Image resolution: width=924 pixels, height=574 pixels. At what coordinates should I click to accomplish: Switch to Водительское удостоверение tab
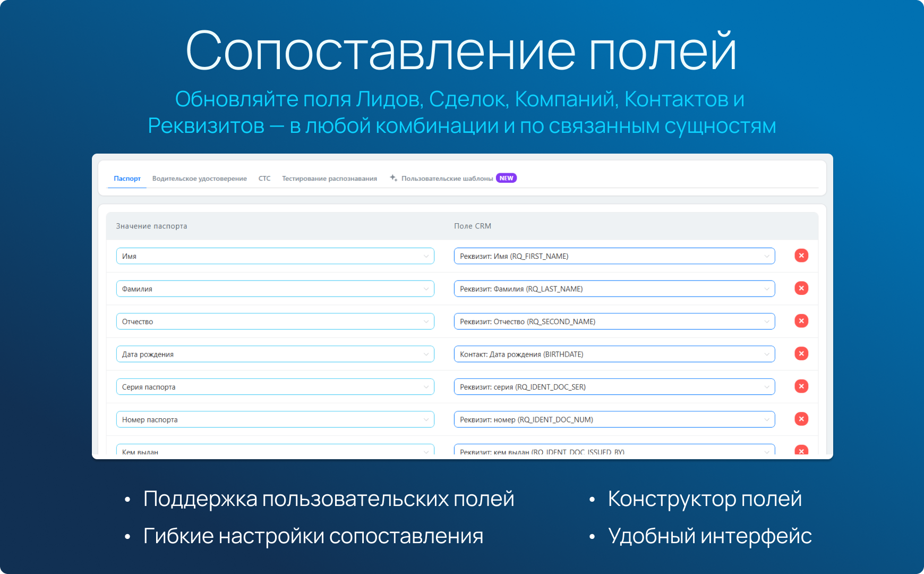point(199,179)
